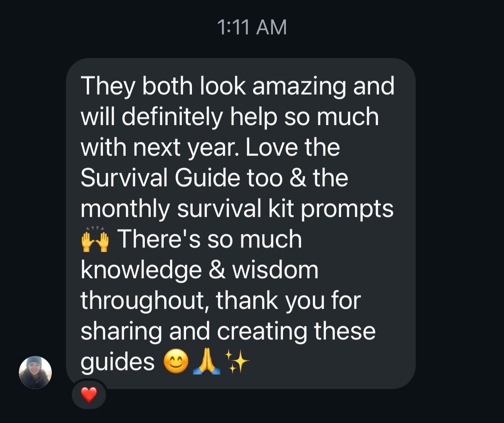504x423 pixels.
Task: Open the sender's profile picture
Action: [35, 372]
